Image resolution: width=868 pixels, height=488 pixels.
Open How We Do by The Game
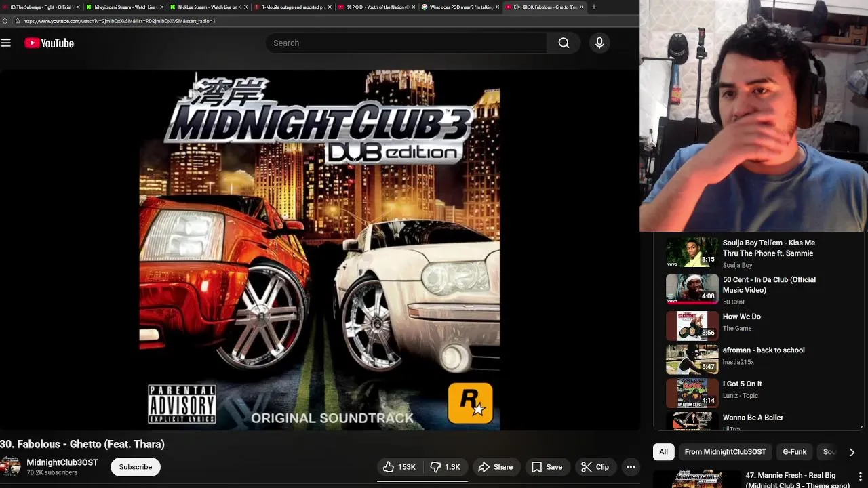tap(742, 317)
